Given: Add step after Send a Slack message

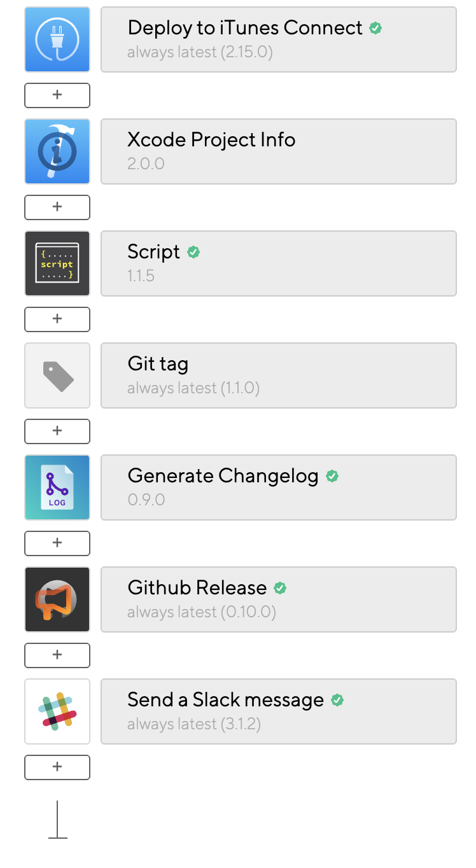Looking at the screenshot, I should tap(57, 767).
